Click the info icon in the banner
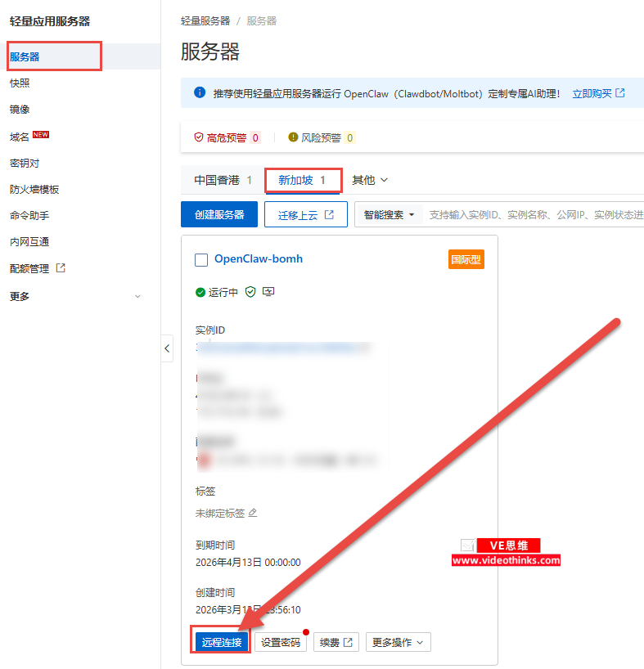Image resolution: width=644 pixels, height=669 pixels. pyautogui.click(x=200, y=92)
